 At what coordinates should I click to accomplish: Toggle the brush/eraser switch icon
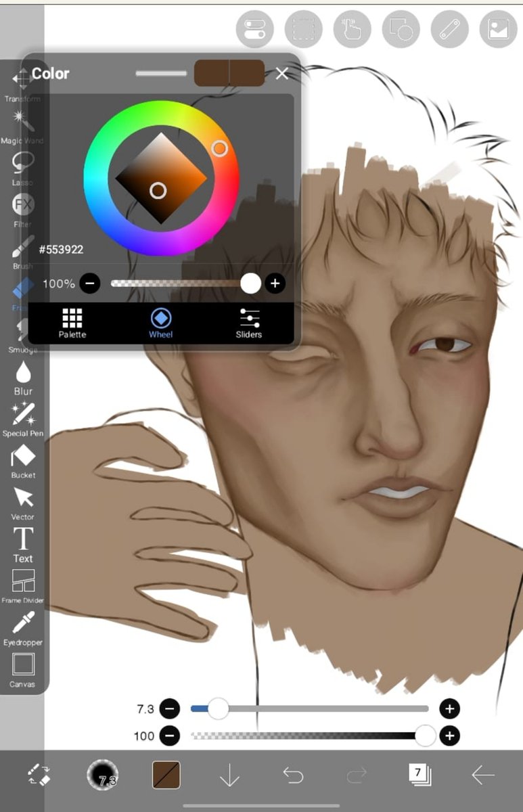[39, 775]
